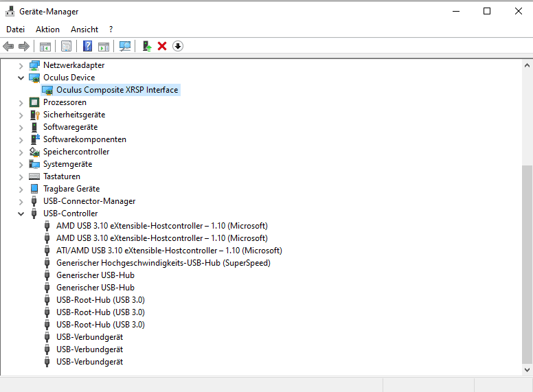533x392 pixels.
Task: Maximize the Geräte-Manager window
Action: pos(487,11)
